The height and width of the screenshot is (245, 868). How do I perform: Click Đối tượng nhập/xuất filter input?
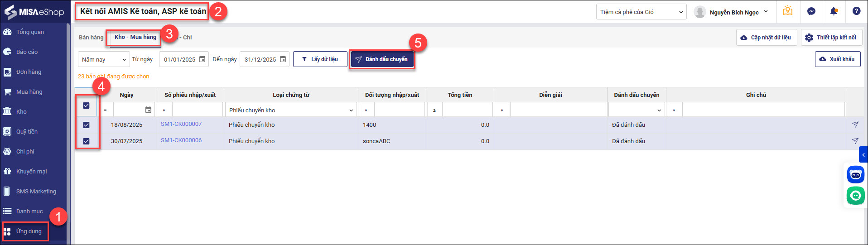[x=400, y=110]
